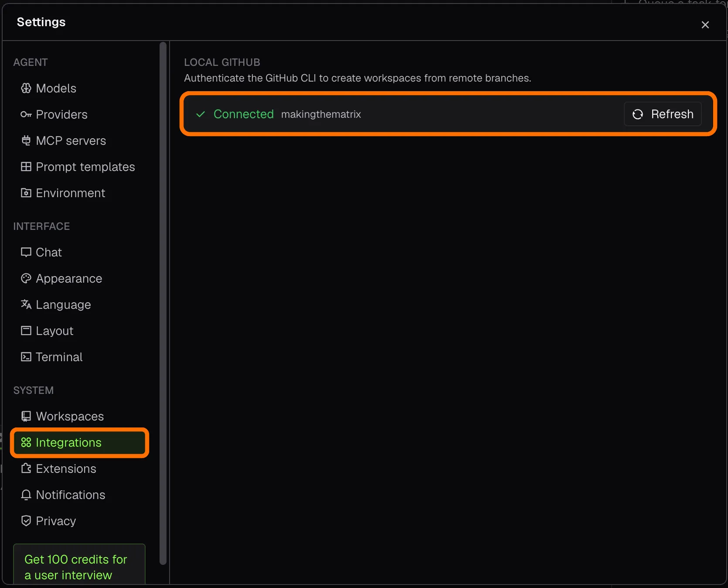This screenshot has height=588, width=728.
Task: Open Workspaces settings
Action: (x=79, y=416)
